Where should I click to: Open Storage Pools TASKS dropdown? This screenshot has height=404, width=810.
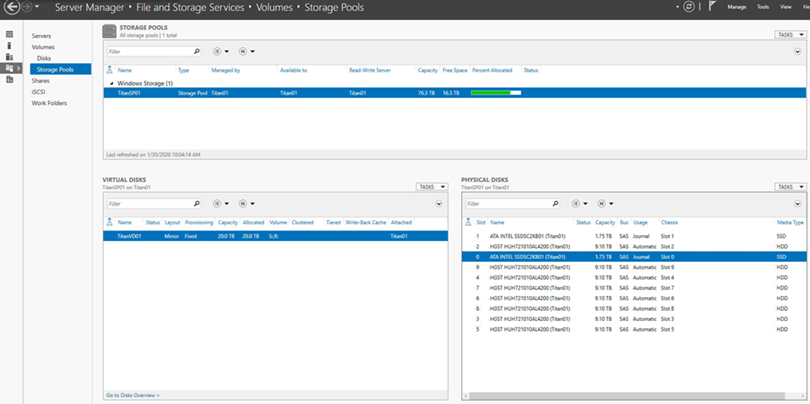790,35
